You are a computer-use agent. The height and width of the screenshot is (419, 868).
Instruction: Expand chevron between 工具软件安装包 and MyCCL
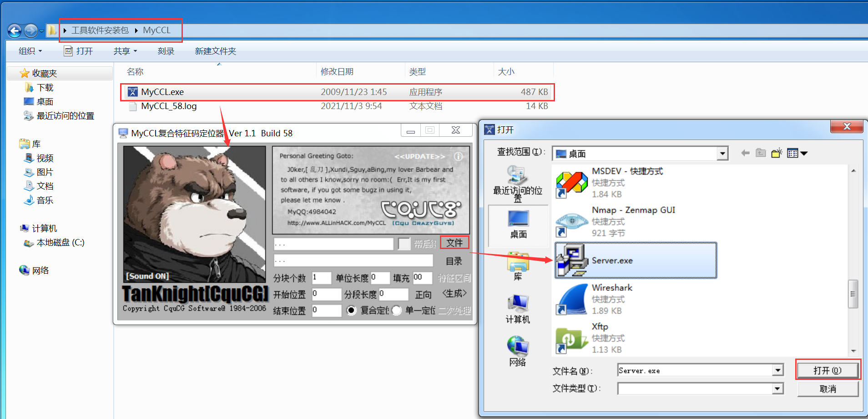pyautogui.click(x=136, y=30)
